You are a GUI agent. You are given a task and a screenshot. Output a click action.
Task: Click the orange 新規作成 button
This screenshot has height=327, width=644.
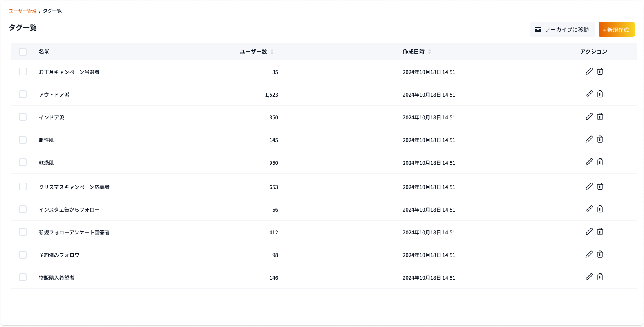tap(616, 30)
